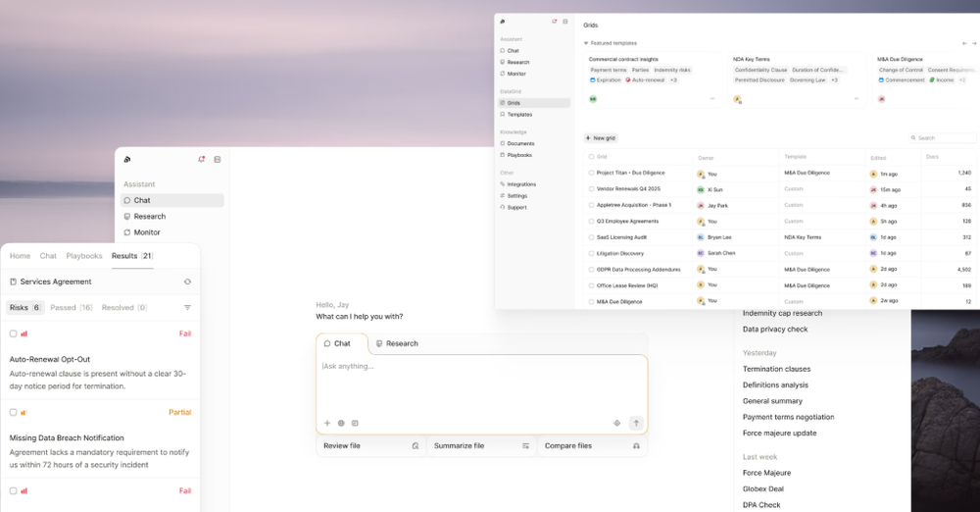980x512 pixels.
Task: Open more options on NDA Key Terms card
Action: click(x=857, y=99)
